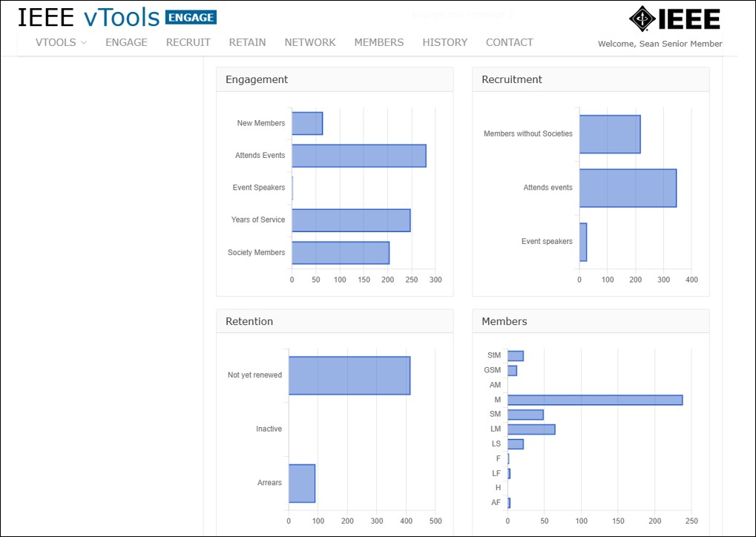Select the Not yet renewed bar
The width and height of the screenshot is (756, 537).
[x=349, y=375]
